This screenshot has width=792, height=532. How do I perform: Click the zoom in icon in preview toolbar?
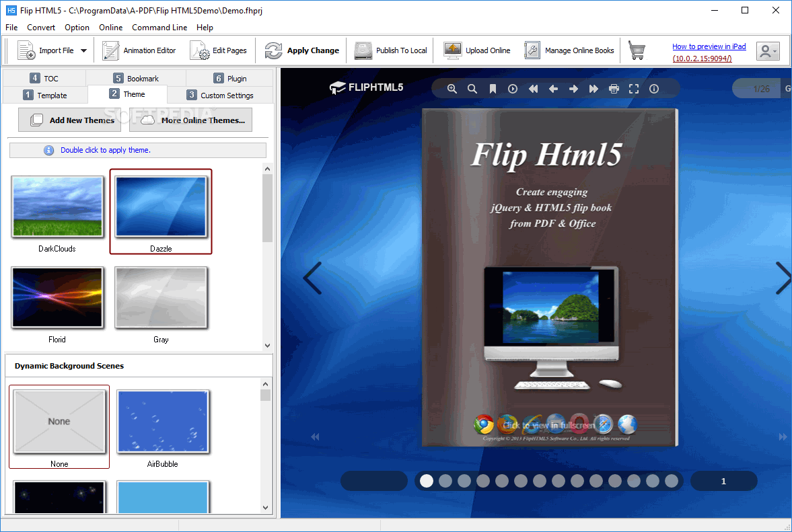[452, 89]
